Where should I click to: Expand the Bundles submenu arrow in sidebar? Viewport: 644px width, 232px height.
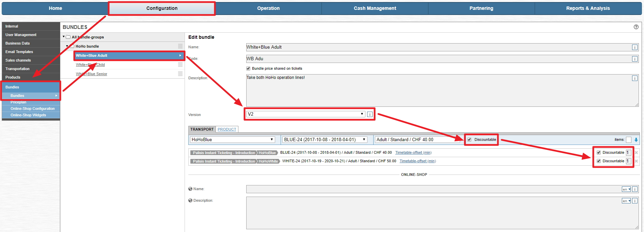pyautogui.click(x=56, y=96)
